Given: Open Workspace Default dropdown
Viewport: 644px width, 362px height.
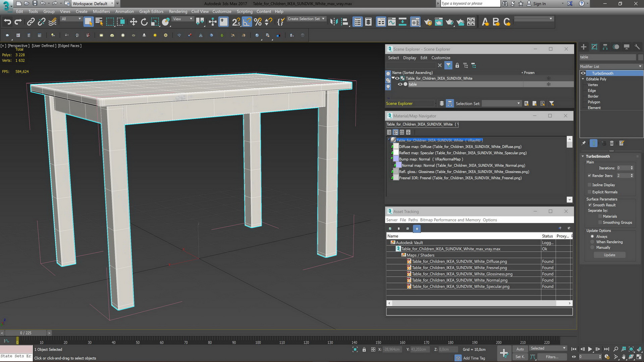Looking at the screenshot, I should click(93, 4).
